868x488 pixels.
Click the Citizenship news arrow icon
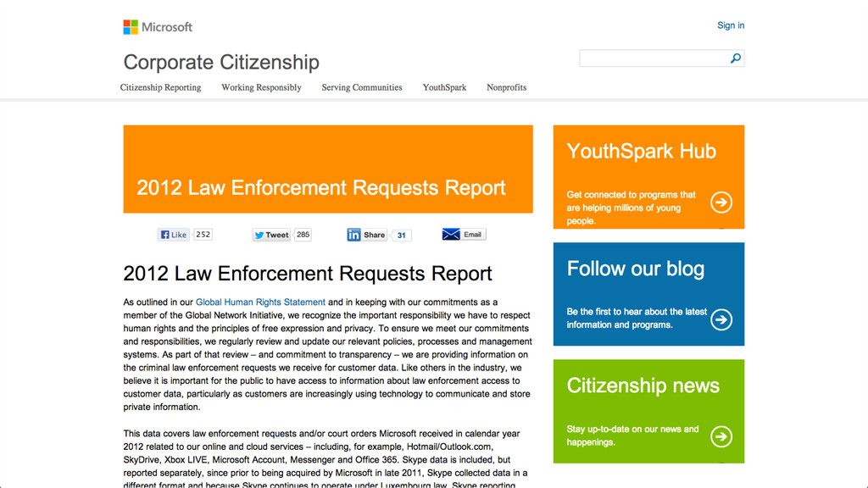(721, 436)
